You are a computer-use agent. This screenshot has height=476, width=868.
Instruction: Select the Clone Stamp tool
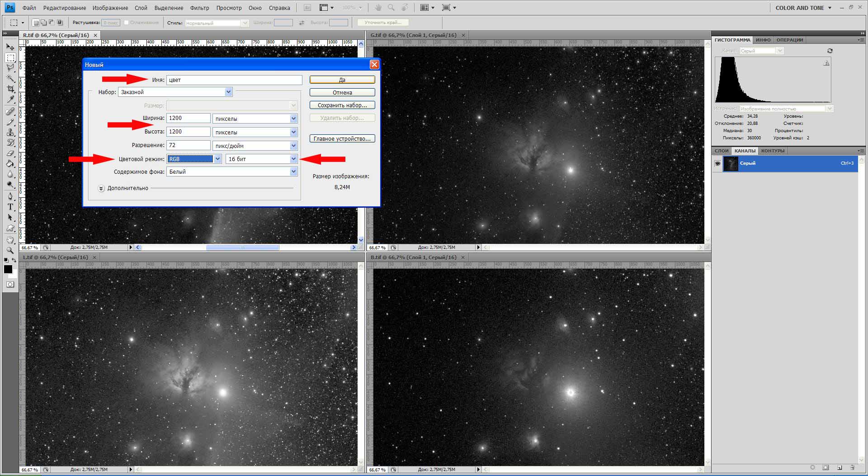click(x=10, y=132)
